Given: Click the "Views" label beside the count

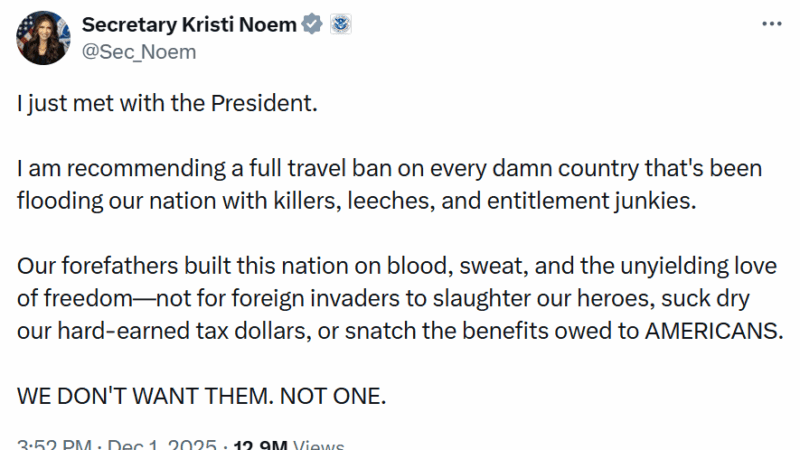Looking at the screenshot, I should (x=320, y=443).
